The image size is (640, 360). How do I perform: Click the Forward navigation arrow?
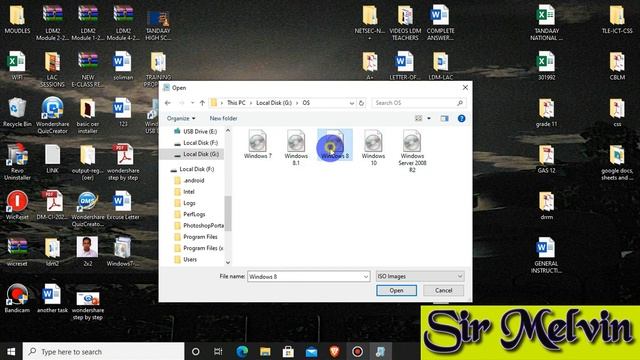pyautogui.click(x=182, y=103)
